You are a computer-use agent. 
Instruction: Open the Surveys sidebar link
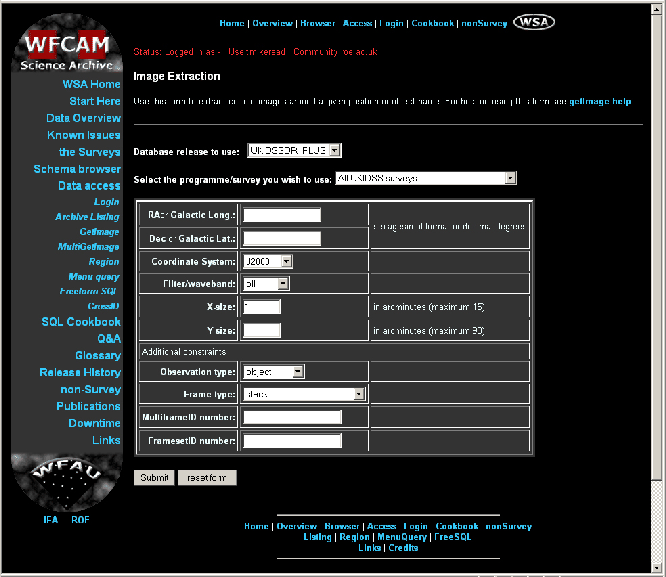coord(90,152)
